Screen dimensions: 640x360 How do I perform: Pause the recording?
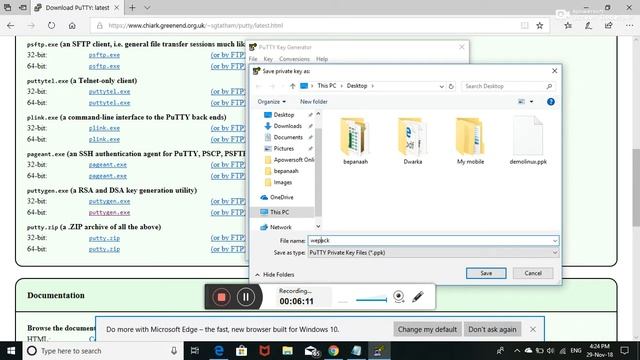(x=246, y=297)
